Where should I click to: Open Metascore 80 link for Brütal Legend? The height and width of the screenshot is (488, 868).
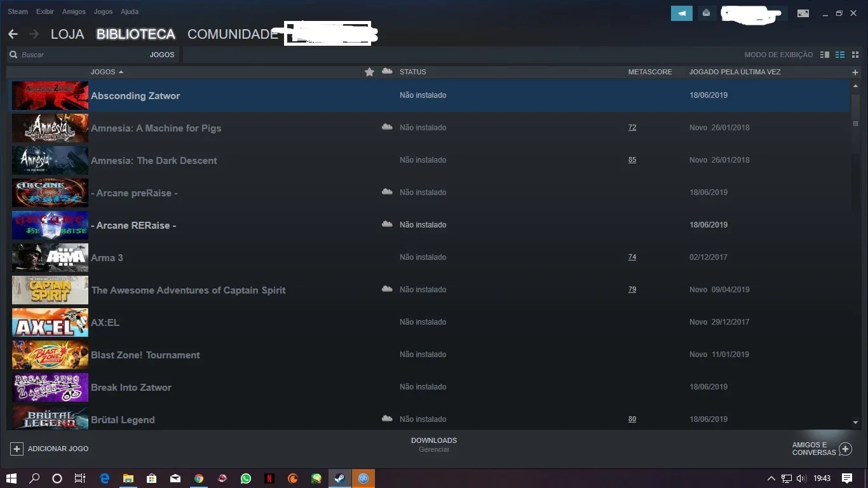click(x=632, y=419)
